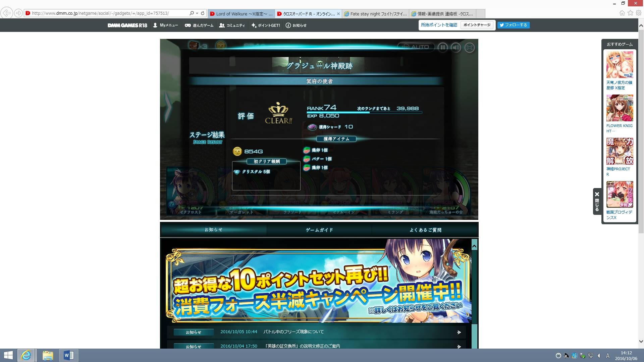Viewport: 644px width, 362px height.
Task: Expand arrow on the 2016/10/04 notice row
Action: [x=459, y=346]
